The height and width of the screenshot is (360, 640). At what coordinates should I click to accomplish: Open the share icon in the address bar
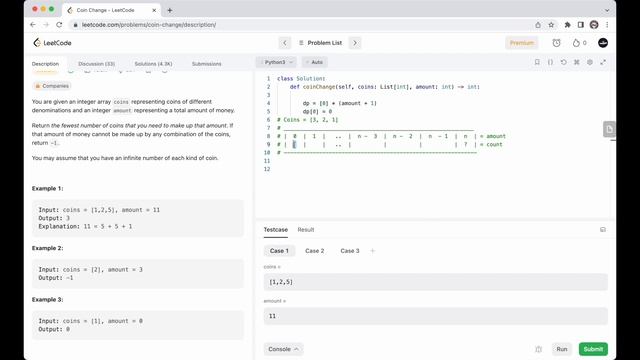[x=538, y=25]
